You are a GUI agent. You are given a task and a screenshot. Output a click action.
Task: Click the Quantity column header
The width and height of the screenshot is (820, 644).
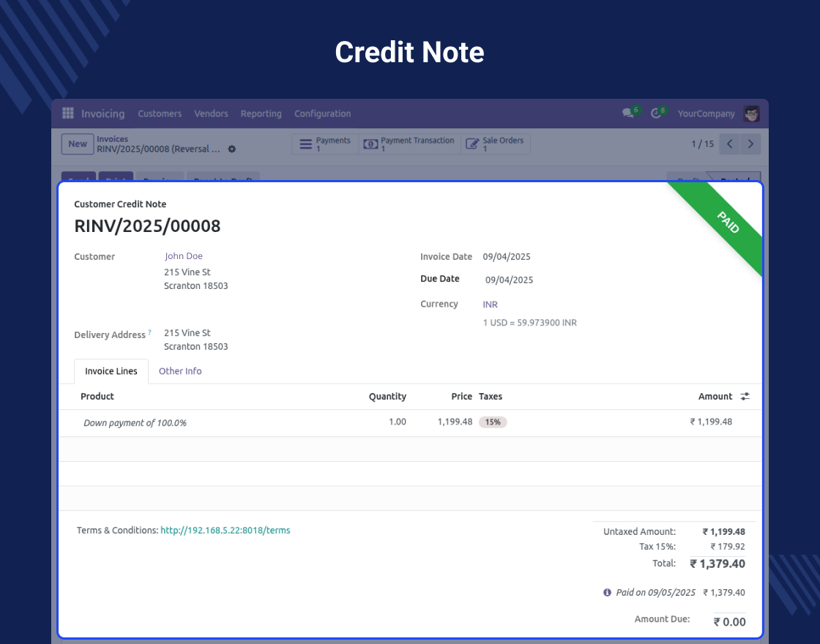click(387, 396)
